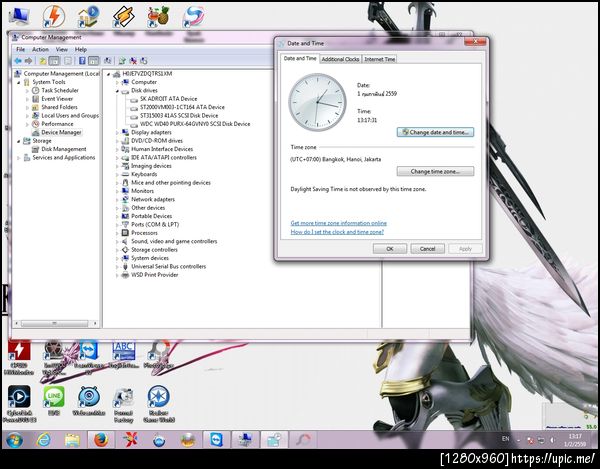
Task: Select WDC WD40 PURX SCSI Disk Device
Action: 195,124
